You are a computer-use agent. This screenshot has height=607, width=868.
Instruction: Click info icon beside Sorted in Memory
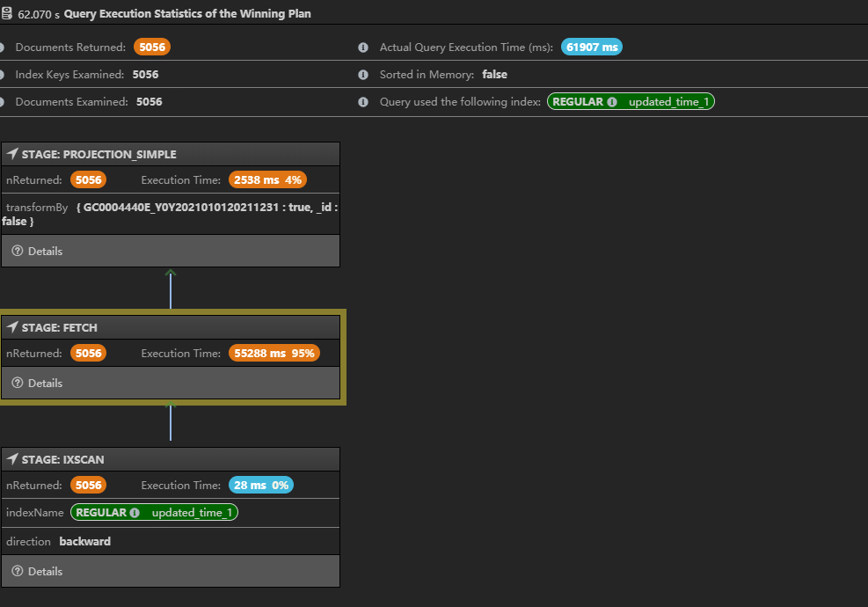[363, 75]
